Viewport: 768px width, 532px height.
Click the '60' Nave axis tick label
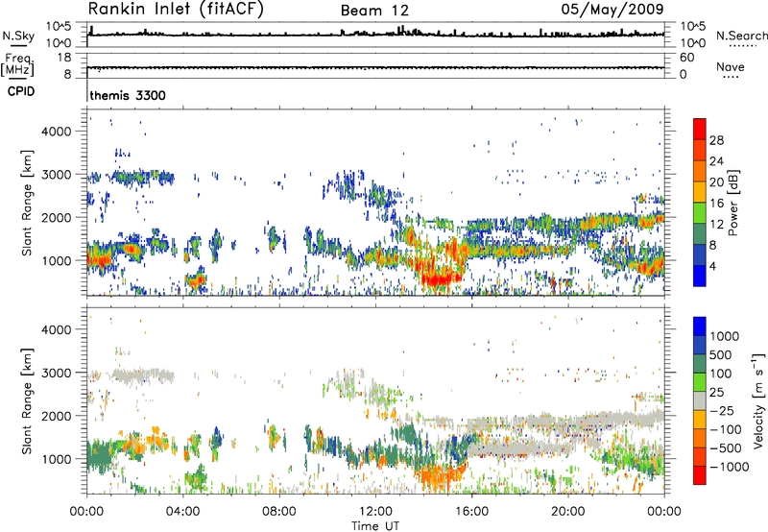(x=686, y=58)
